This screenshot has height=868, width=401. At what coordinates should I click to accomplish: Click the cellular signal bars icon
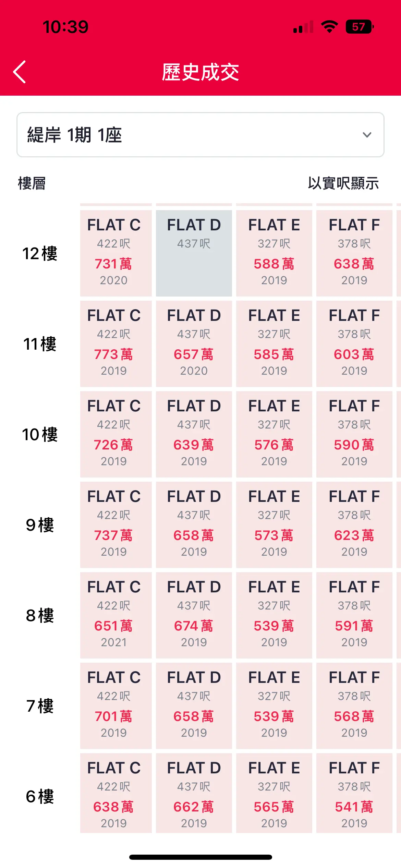[x=303, y=27]
